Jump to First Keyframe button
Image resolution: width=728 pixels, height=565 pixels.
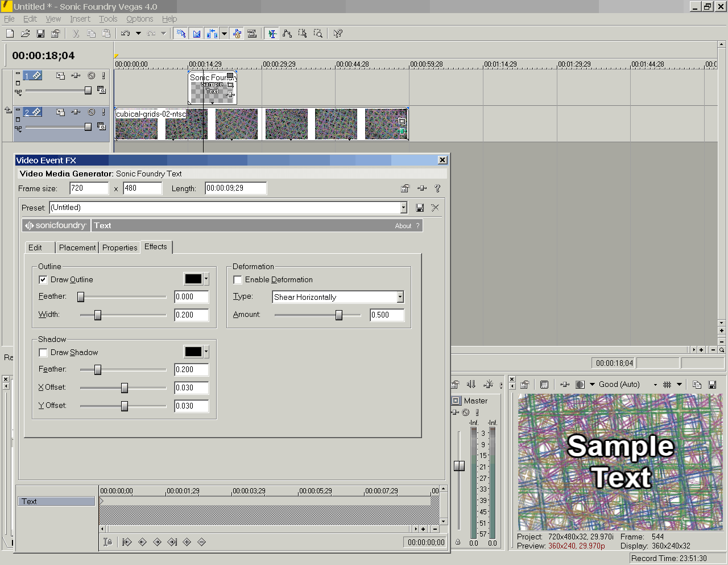[127, 542]
